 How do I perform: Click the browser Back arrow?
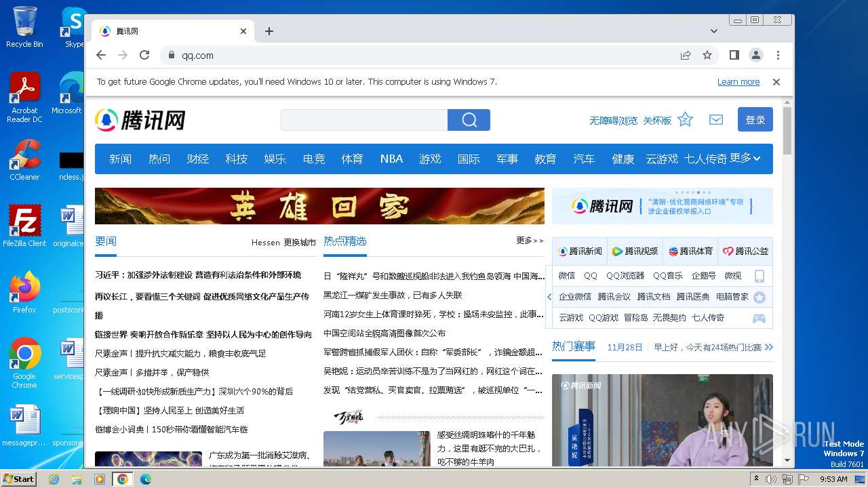101,55
